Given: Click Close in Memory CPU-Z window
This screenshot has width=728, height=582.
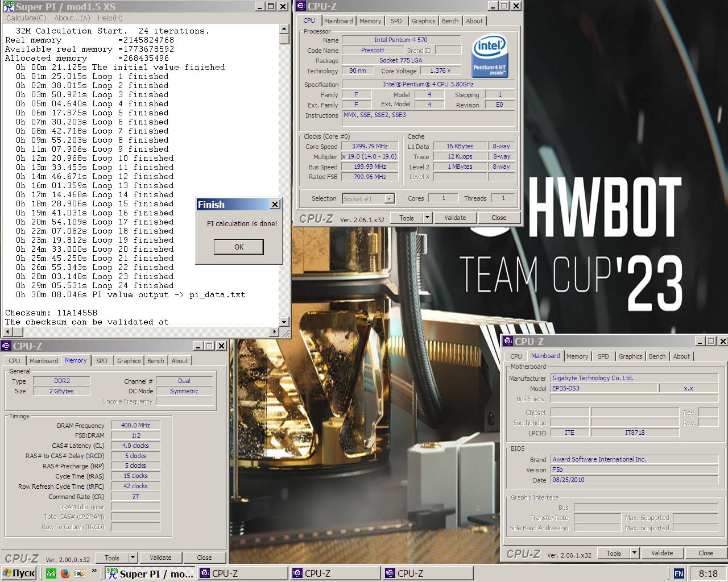Looking at the screenshot, I should (204, 558).
